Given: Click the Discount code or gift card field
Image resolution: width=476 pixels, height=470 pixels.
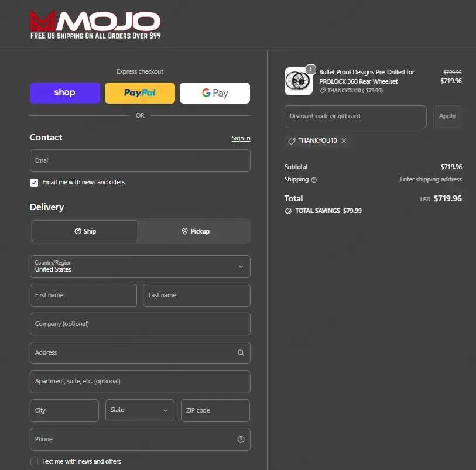Looking at the screenshot, I should pos(355,116).
